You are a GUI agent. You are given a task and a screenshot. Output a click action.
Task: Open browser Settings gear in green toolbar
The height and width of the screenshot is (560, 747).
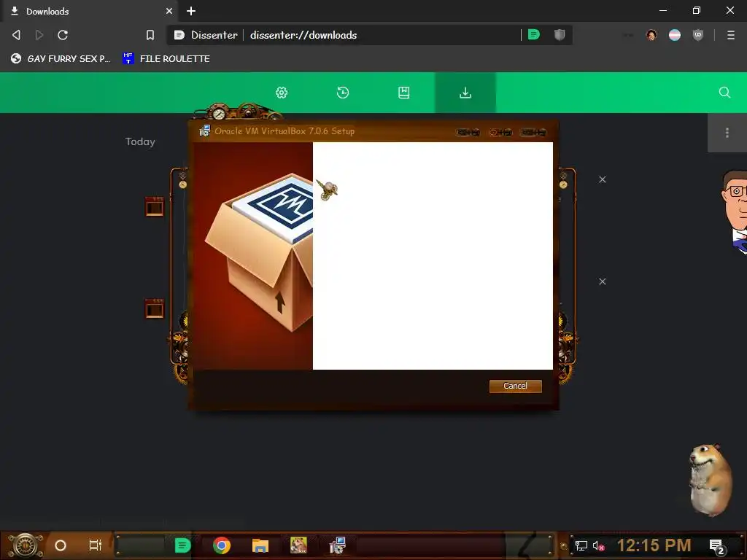(x=282, y=93)
